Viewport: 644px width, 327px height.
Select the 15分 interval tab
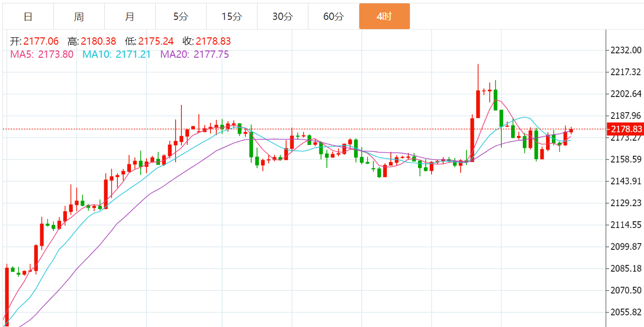pyautogui.click(x=232, y=16)
